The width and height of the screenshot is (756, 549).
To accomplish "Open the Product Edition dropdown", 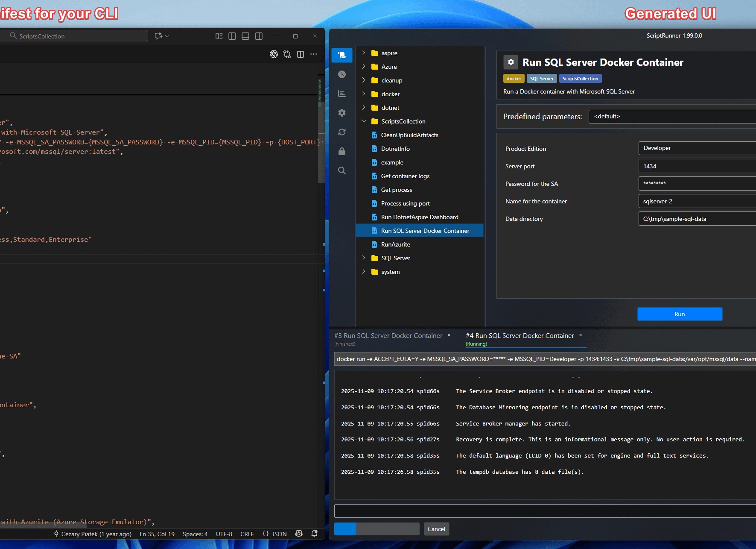I will [x=697, y=148].
